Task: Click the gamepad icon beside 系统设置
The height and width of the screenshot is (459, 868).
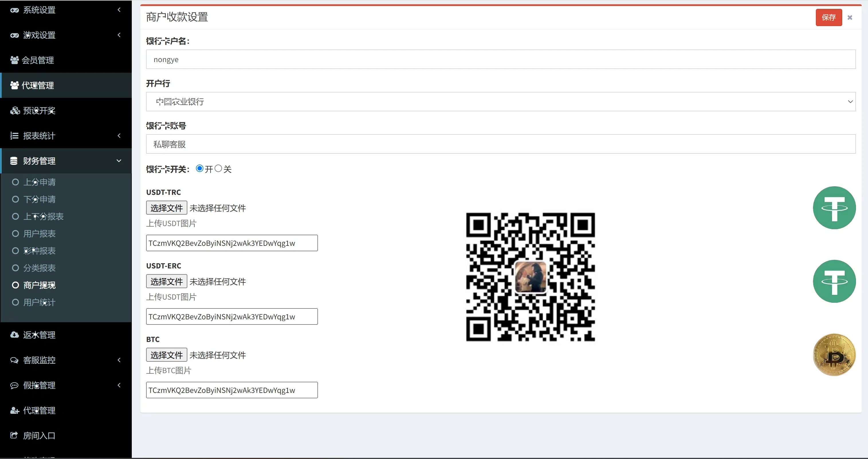Action: [x=15, y=10]
